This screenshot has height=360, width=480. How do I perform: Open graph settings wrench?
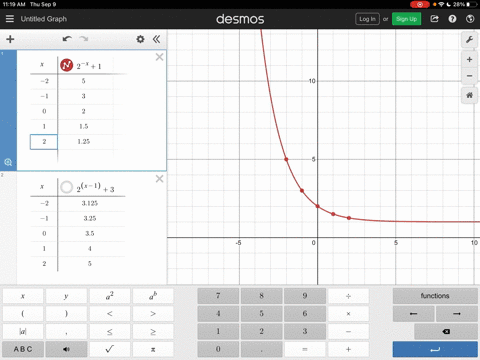click(x=469, y=40)
